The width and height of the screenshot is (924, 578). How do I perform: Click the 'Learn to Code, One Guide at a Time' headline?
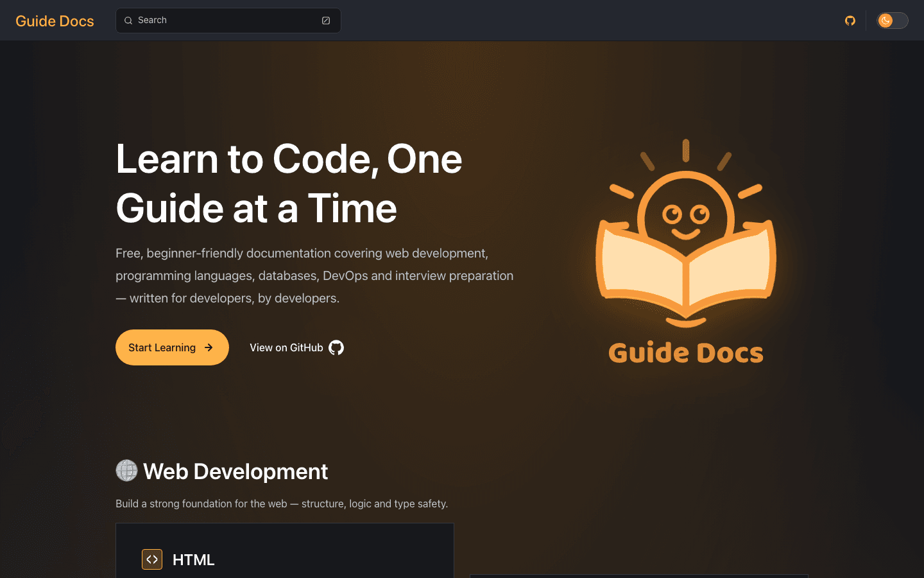tap(289, 184)
